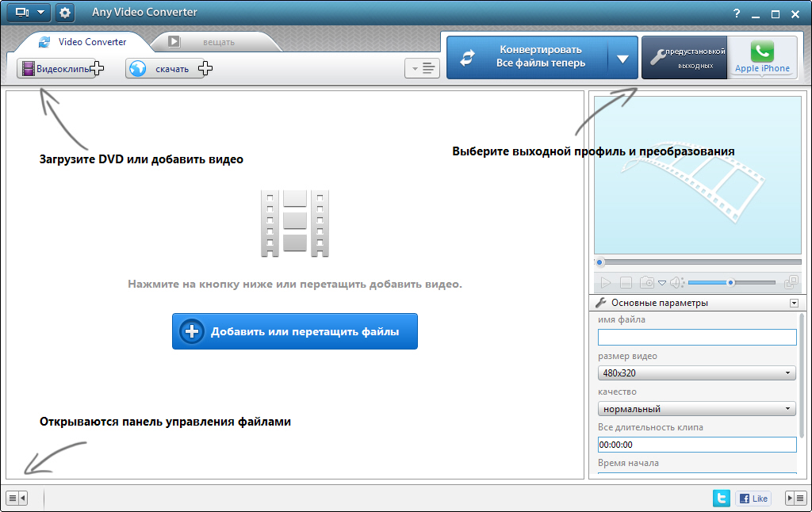This screenshot has width=812, height=512.
Task: Select the Apple iPhone output profile icon
Action: [762, 57]
